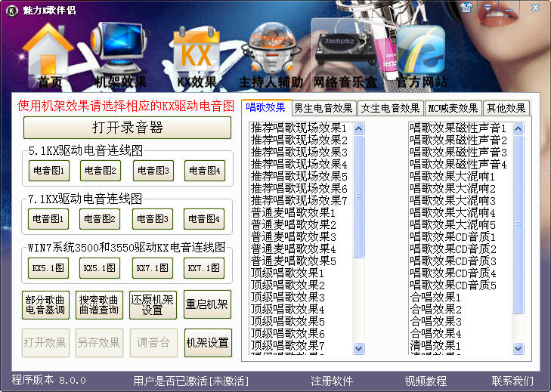This screenshot has height=392, width=551.
Task: Open 电音图3 under 7.1KX驱动
Action: tap(153, 219)
